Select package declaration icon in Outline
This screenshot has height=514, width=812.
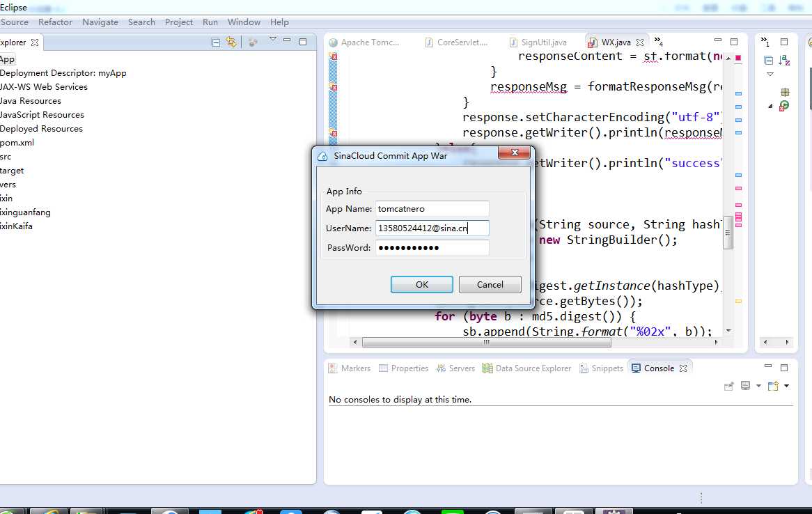pos(785,92)
